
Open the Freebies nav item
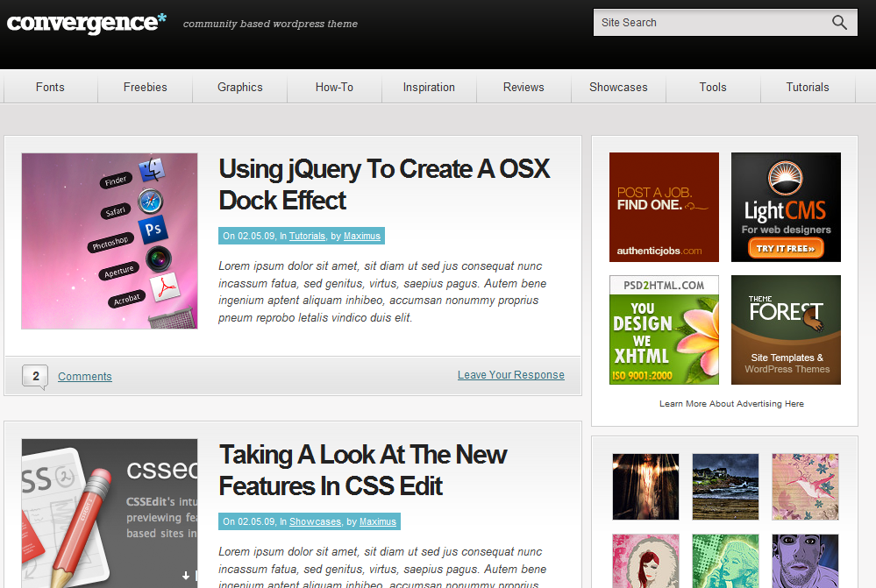tap(146, 87)
